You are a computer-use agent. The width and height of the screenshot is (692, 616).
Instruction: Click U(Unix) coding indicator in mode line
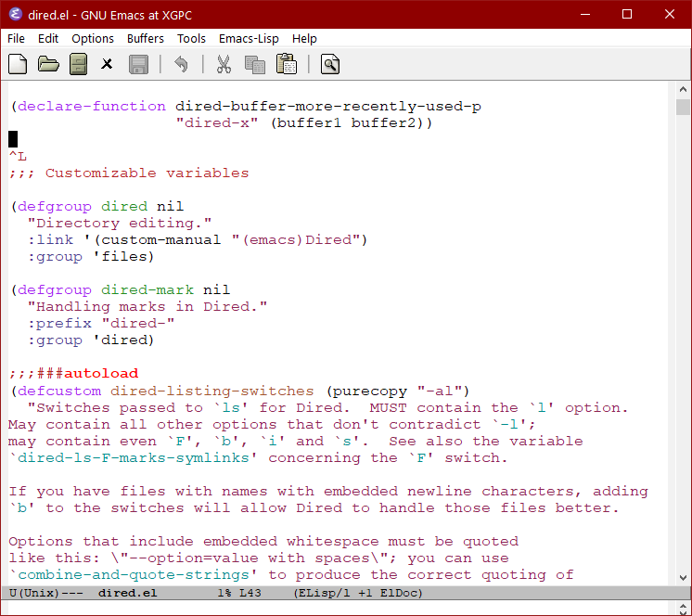click(x=34, y=593)
